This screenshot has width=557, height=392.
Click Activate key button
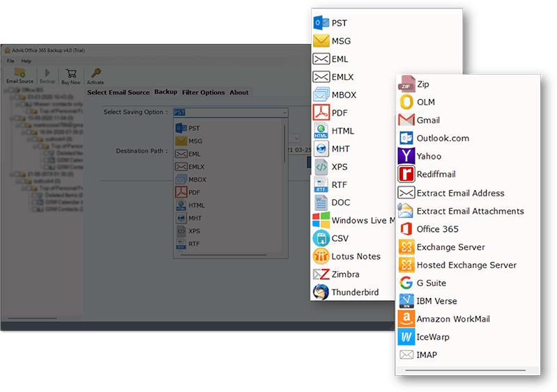(x=96, y=77)
